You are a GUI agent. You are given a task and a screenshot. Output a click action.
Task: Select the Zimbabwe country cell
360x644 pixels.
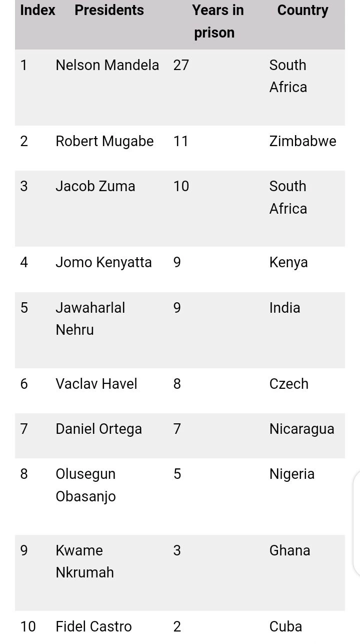302,141
